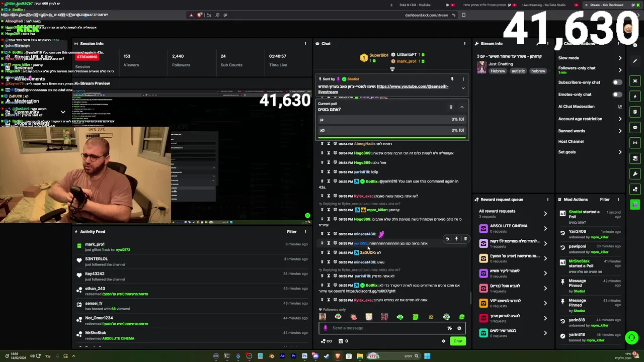This screenshot has height=362, width=644.
Task: Vote the second poll option
Action: pyautogui.click(x=392, y=131)
